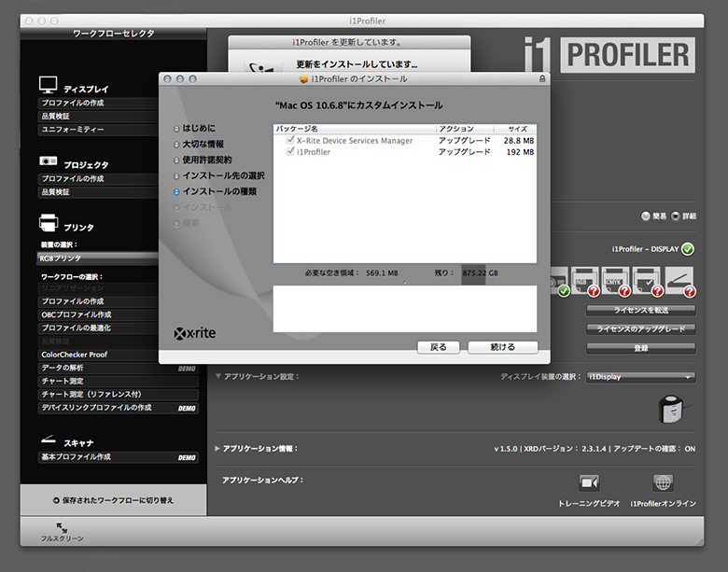Toggle X-Rite Device Services Manager checkbox

point(290,140)
